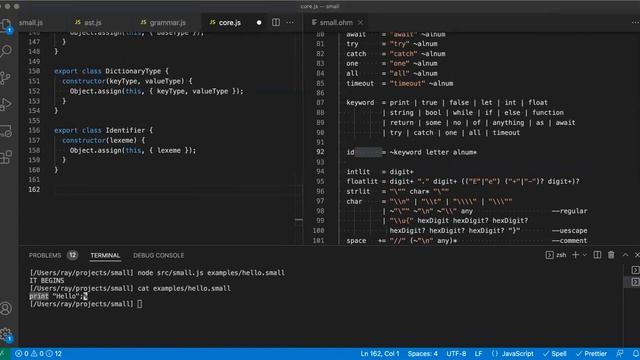Click the intlit rule in small.ohm

pyautogui.click(x=358, y=171)
